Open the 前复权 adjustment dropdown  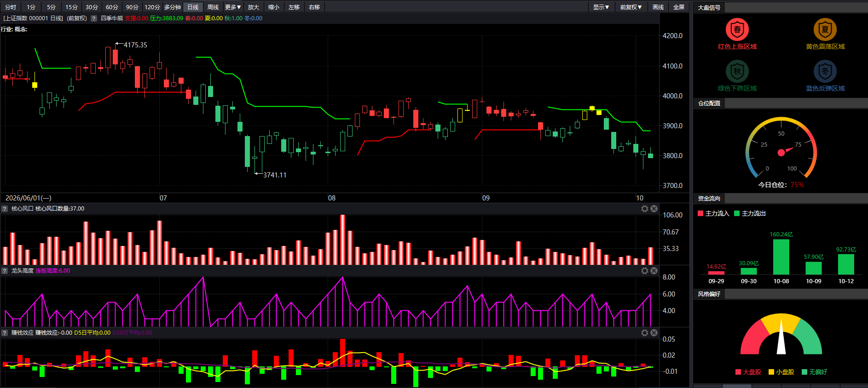point(631,7)
